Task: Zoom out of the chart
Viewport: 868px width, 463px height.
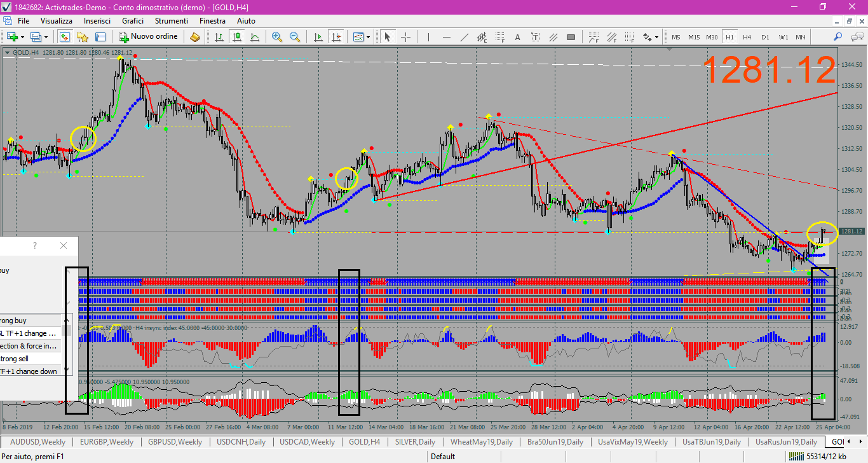Action: click(x=294, y=37)
